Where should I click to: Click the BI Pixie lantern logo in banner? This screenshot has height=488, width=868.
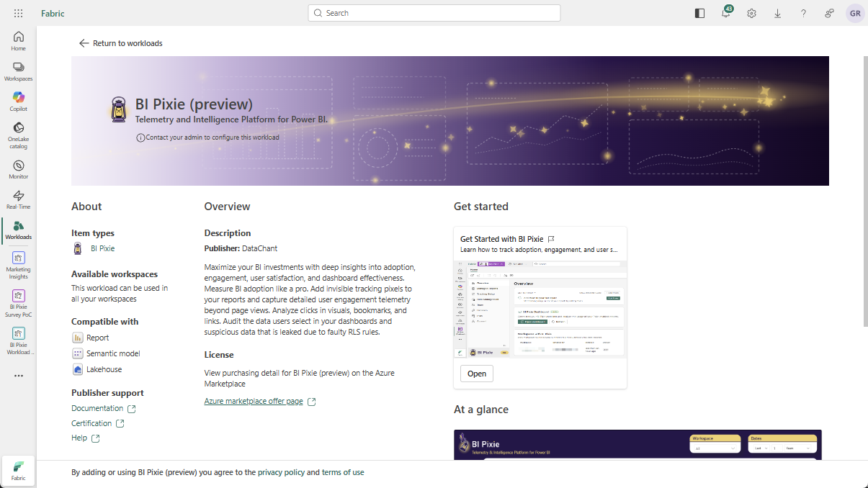[x=119, y=109]
